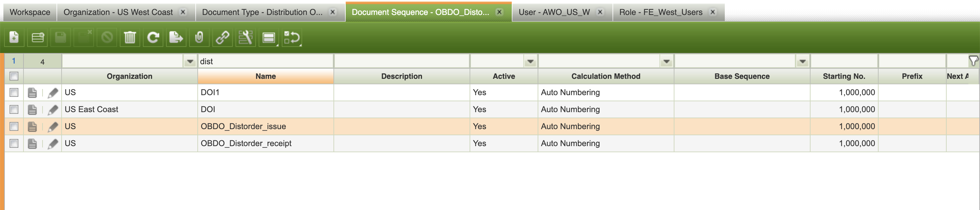Click the Name filter field containing 'dist'
The width and height of the screenshot is (980, 210).
pos(265,62)
